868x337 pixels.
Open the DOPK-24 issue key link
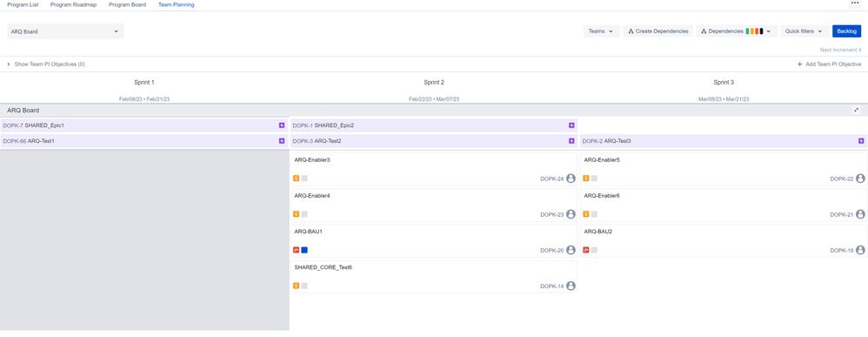click(552, 179)
